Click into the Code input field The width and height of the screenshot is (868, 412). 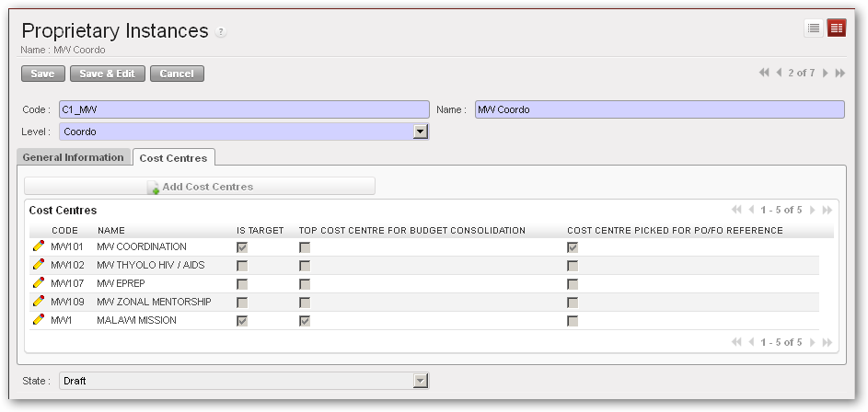click(x=244, y=109)
